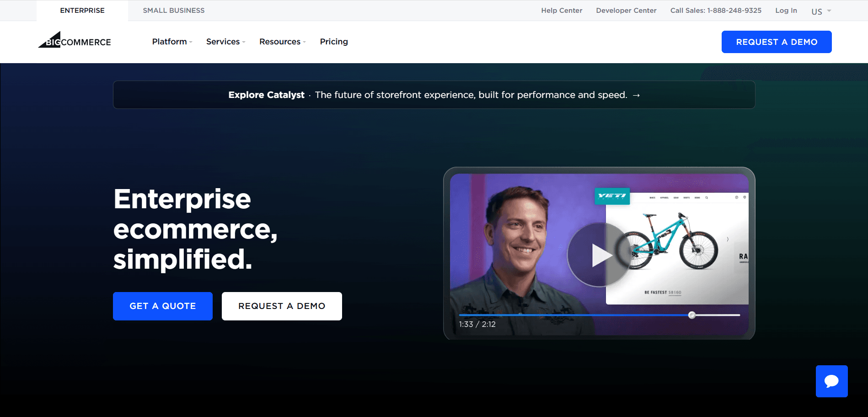The width and height of the screenshot is (868, 417).
Task: Expand the Resources menu
Action: [282, 42]
